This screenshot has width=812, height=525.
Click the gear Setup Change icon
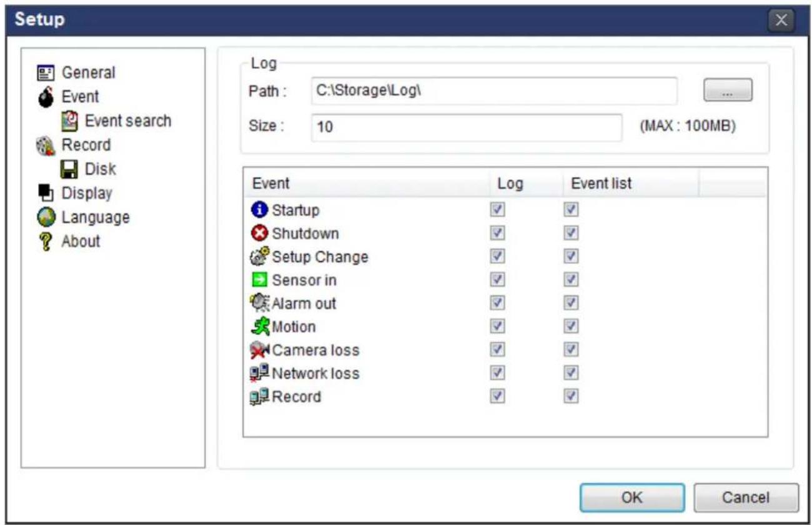[260, 256]
